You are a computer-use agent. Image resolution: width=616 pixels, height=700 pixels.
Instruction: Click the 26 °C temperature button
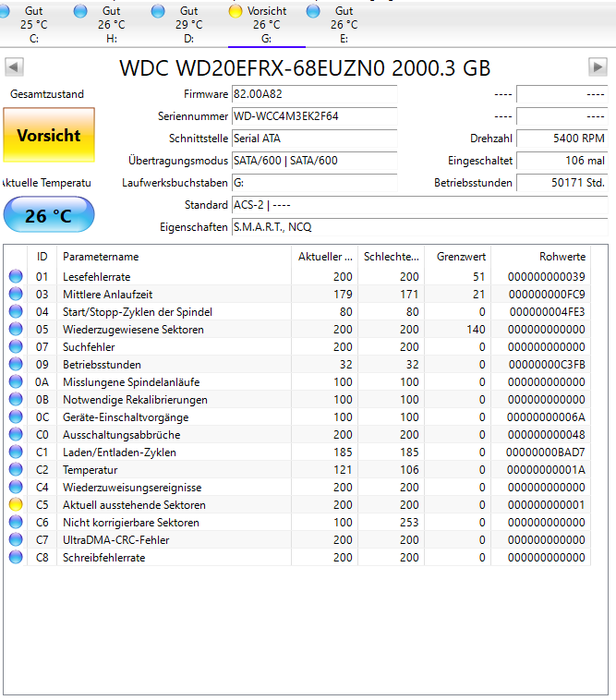click(49, 215)
